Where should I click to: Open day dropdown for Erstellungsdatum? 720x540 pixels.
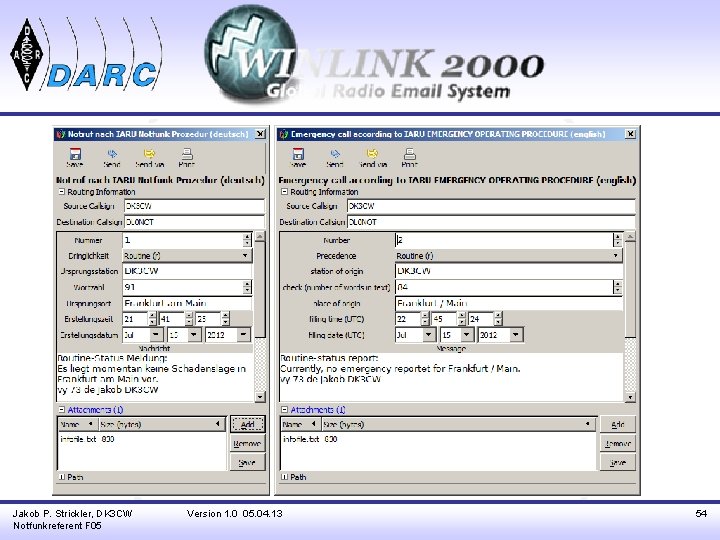coord(194,335)
